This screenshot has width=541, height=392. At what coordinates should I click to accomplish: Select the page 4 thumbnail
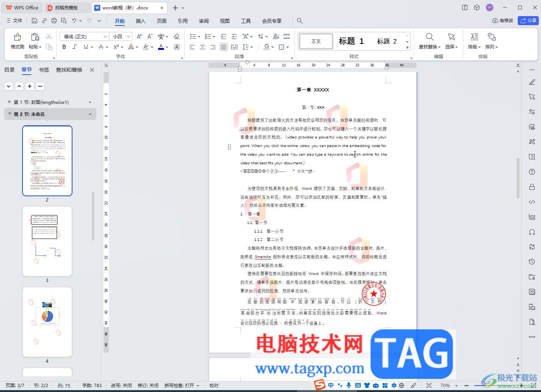coord(47,322)
